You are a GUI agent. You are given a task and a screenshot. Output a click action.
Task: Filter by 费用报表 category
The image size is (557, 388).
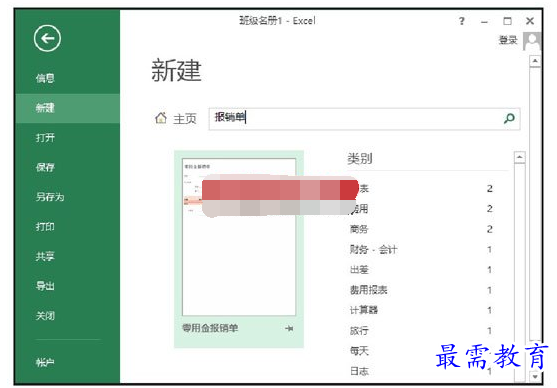[368, 290]
